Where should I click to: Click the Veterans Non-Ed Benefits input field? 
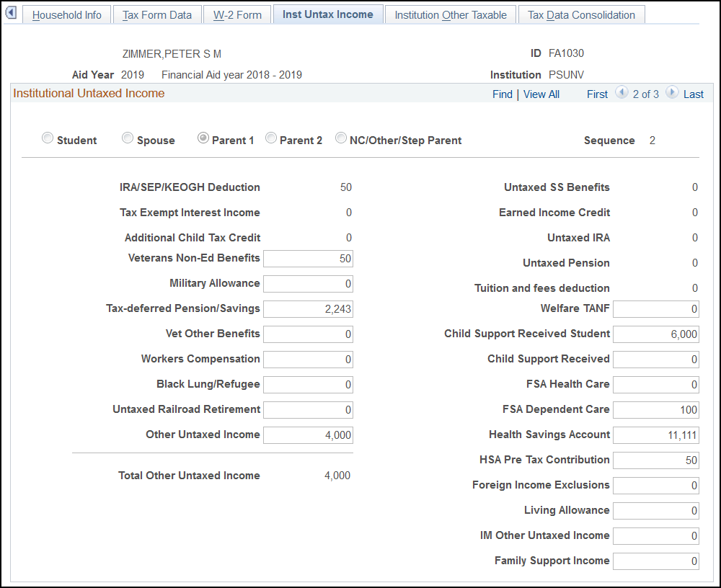(x=308, y=258)
